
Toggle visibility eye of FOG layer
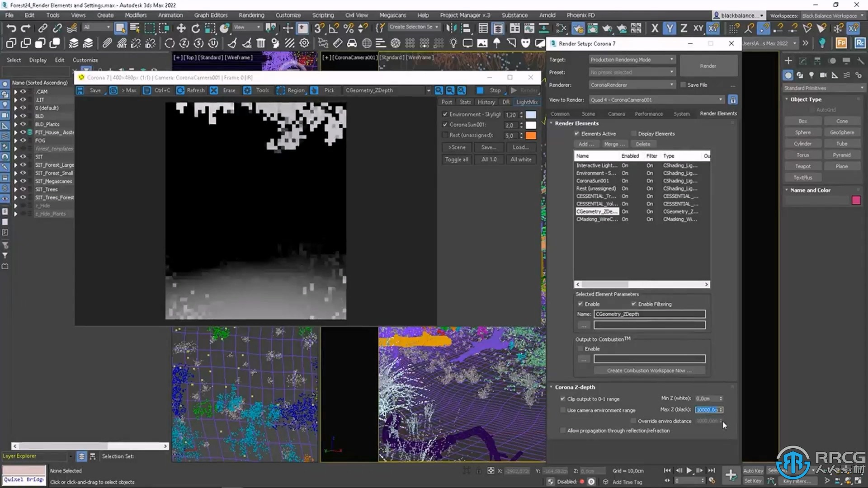(23, 140)
